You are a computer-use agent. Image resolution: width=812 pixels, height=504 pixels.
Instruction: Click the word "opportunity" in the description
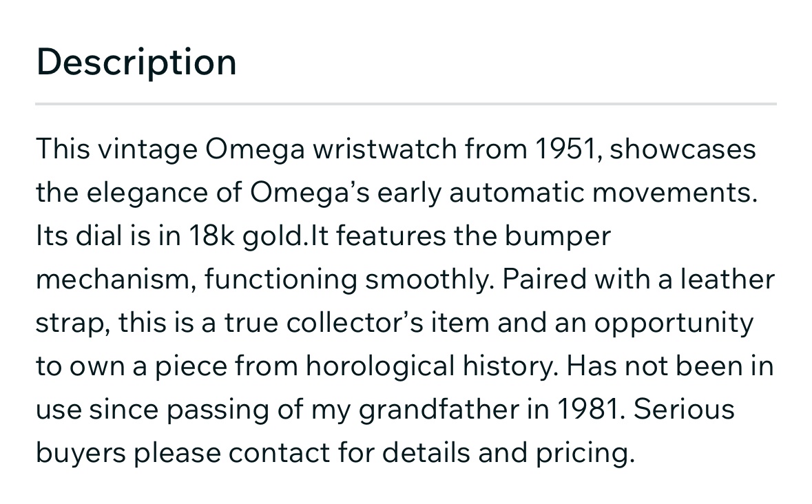pos(674,323)
